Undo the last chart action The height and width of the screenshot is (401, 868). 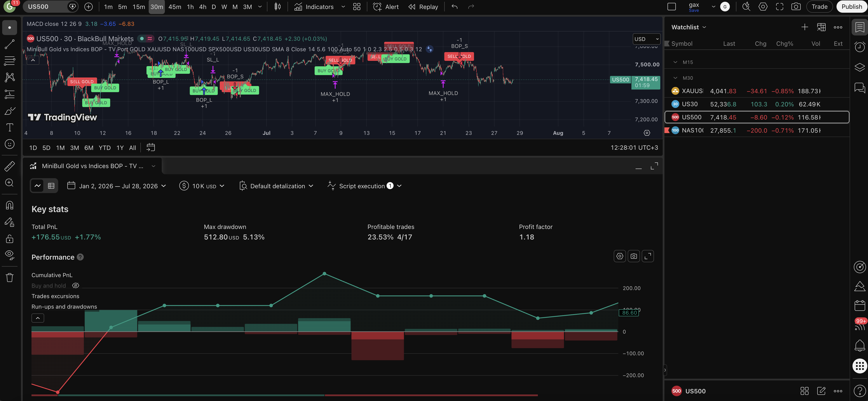tap(455, 7)
